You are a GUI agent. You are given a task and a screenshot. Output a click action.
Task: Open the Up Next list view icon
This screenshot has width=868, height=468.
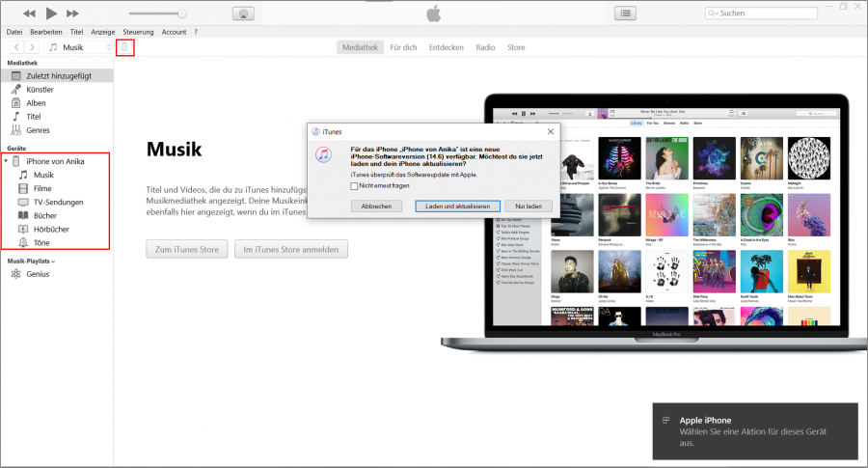[x=626, y=14]
